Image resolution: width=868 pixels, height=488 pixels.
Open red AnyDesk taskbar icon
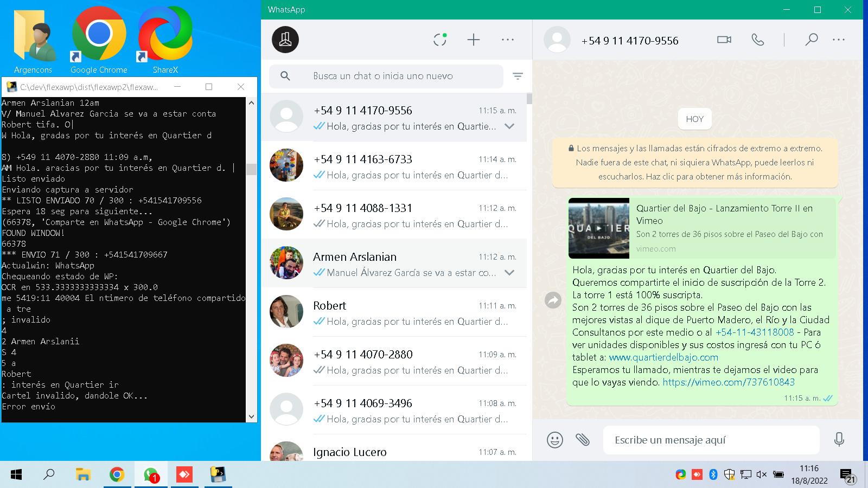pos(184,475)
